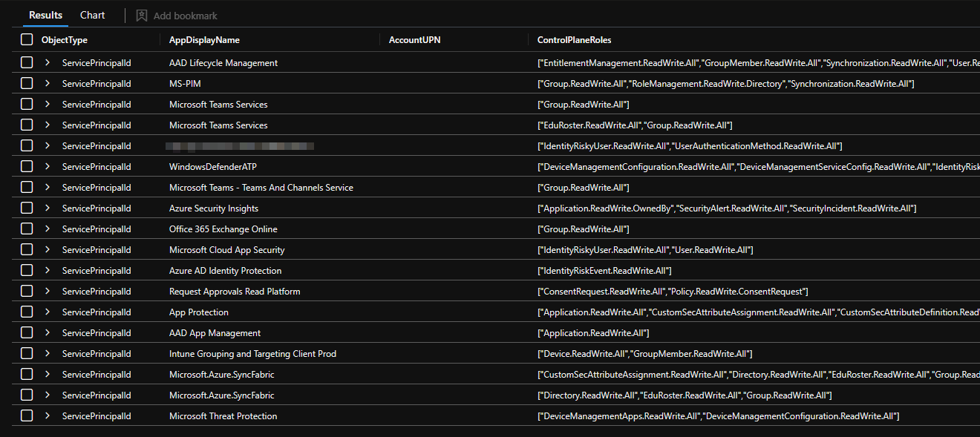The image size is (980, 437).
Task: Click the AAD App Management roles cell
Action: [x=593, y=333]
